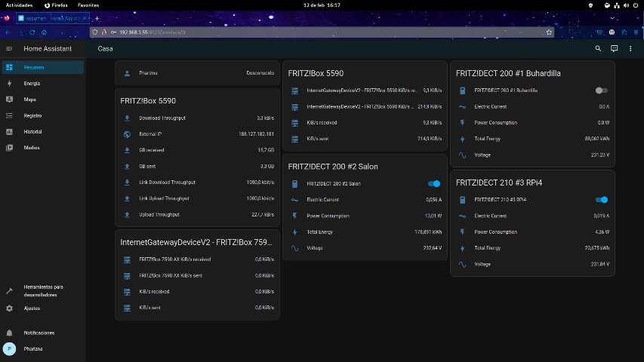
Task: Click the External IP globe icon
Action: (x=127, y=134)
